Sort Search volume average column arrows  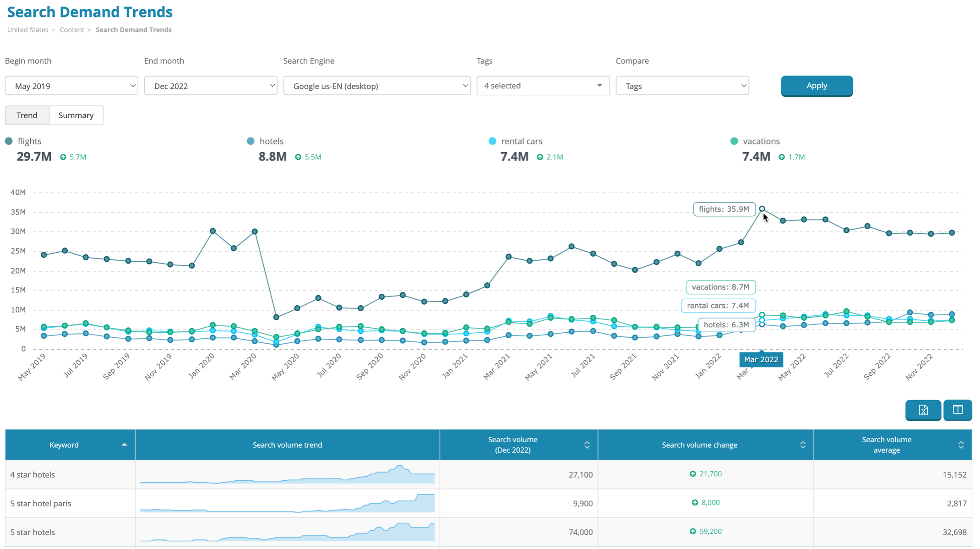pyautogui.click(x=961, y=445)
